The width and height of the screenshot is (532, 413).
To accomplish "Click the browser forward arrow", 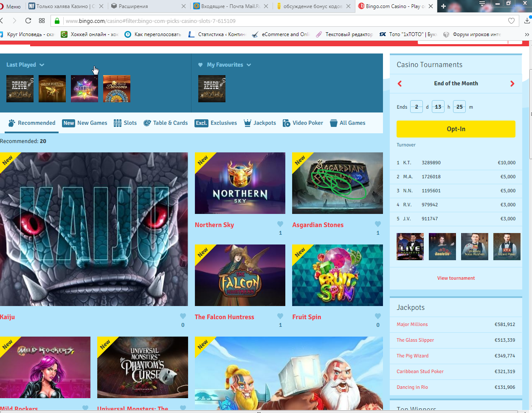I will pyautogui.click(x=14, y=20).
